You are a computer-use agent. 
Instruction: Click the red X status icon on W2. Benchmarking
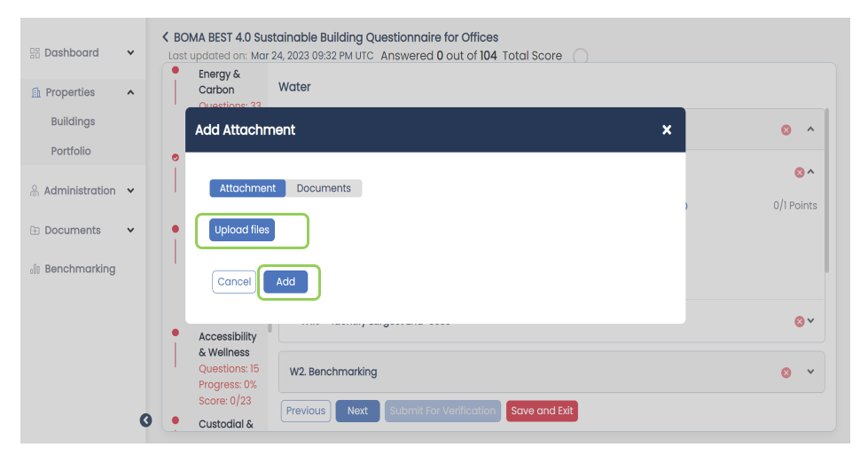[786, 373]
